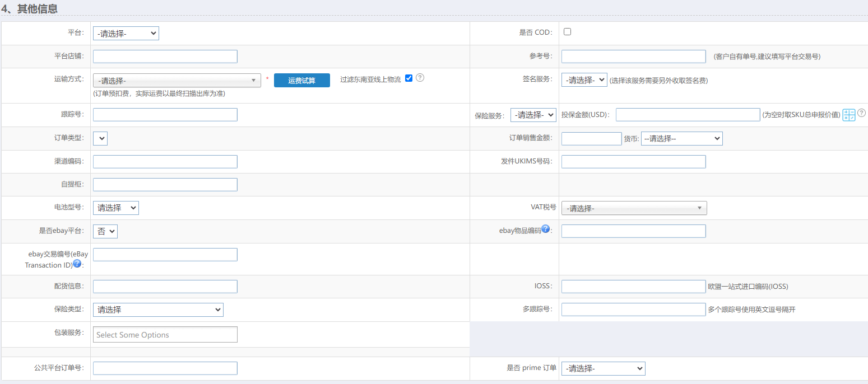Screen dimensions: 868x384
Task: Expand the VAT税号 dropdown
Action: (634, 208)
